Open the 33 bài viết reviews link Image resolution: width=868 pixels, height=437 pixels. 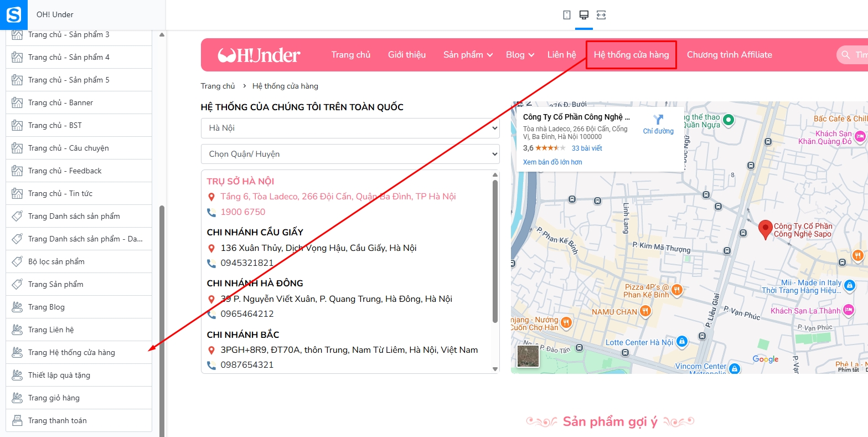(587, 148)
